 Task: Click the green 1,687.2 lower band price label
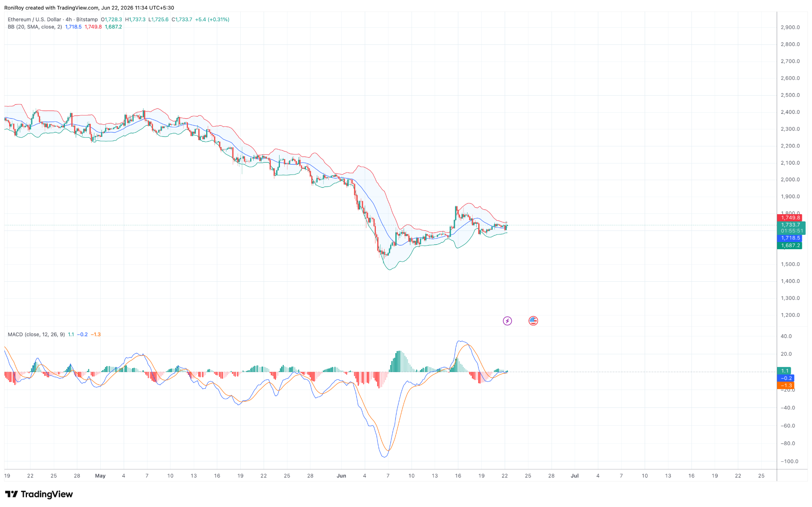790,246
